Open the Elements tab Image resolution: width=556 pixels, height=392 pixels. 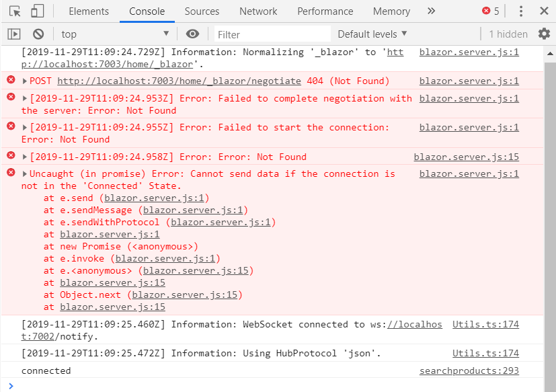pyautogui.click(x=89, y=11)
